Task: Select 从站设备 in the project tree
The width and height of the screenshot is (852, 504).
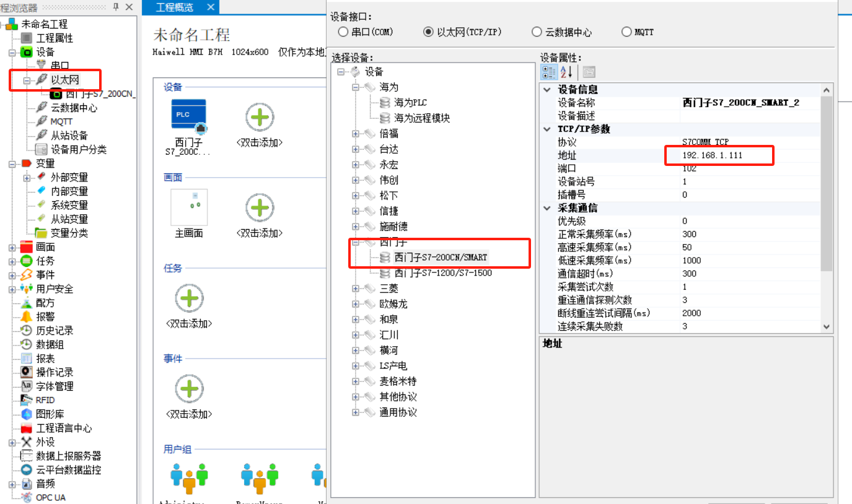Action: tap(69, 136)
